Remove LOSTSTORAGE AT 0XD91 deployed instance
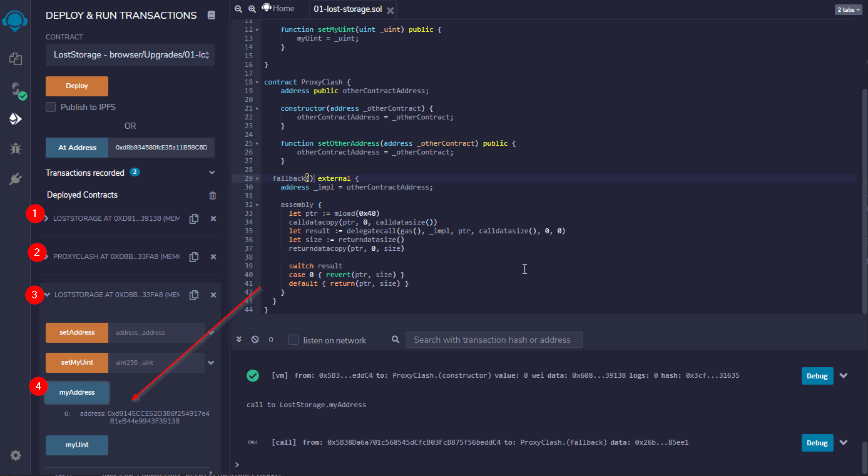 pos(213,219)
